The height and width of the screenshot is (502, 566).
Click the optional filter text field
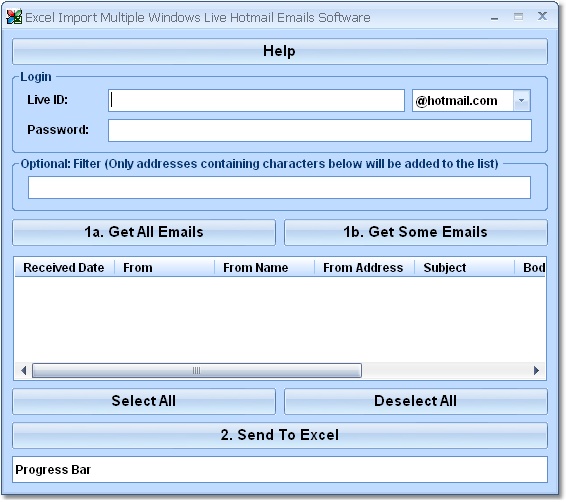279,187
